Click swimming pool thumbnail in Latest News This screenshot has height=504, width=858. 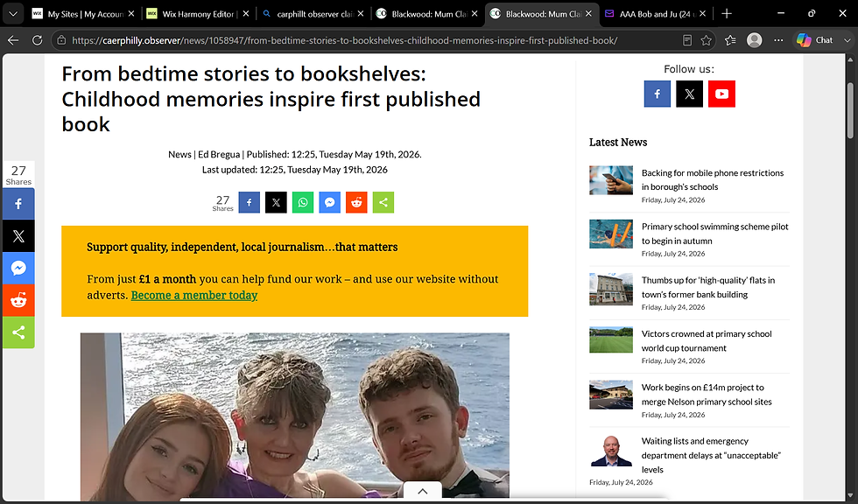coord(611,234)
